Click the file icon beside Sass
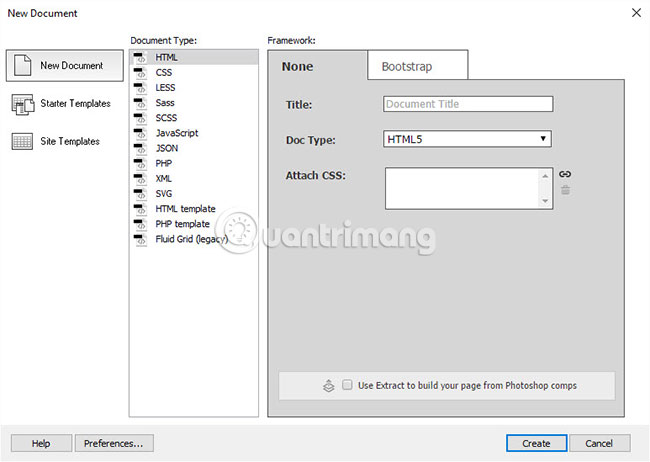This screenshot has height=462, width=650. point(140,103)
